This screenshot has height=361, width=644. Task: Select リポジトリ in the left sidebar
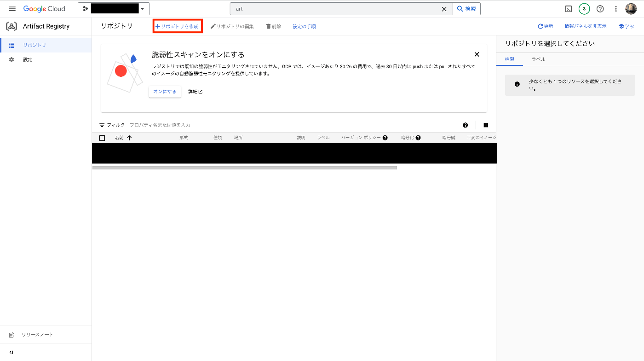click(x=46, y=45)
